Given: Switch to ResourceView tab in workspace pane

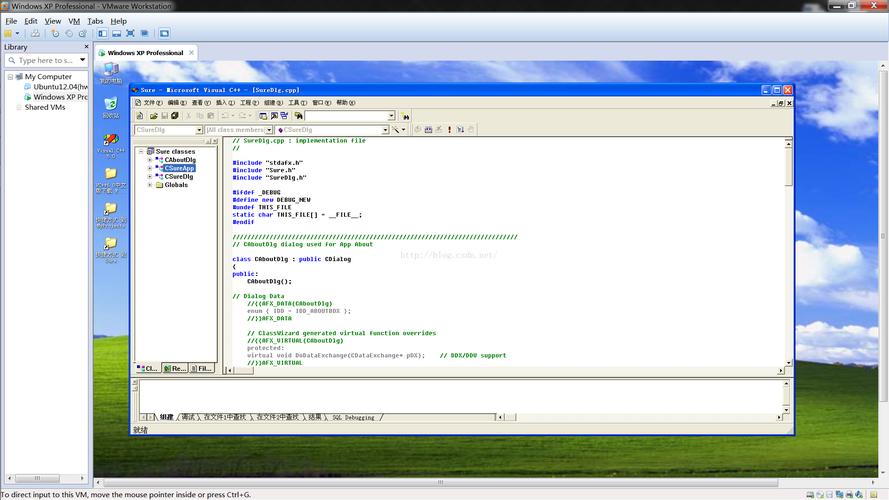Looking at the screenshot, I should pos(175,368).
